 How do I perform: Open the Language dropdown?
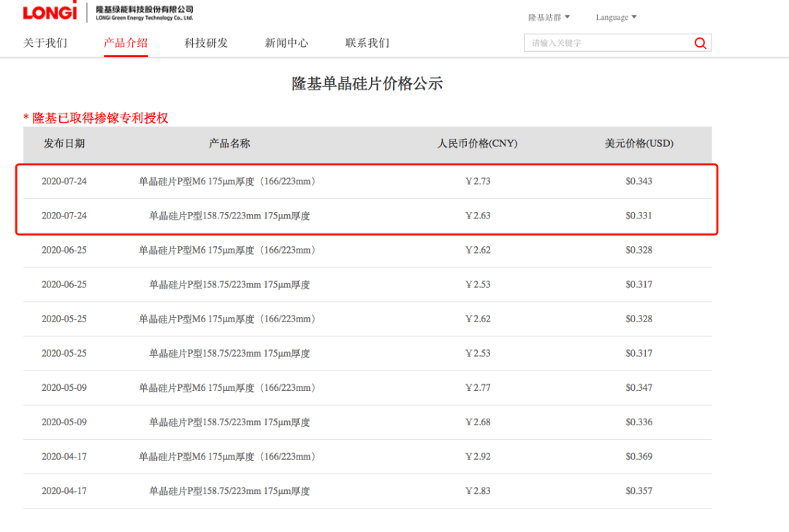616,17
